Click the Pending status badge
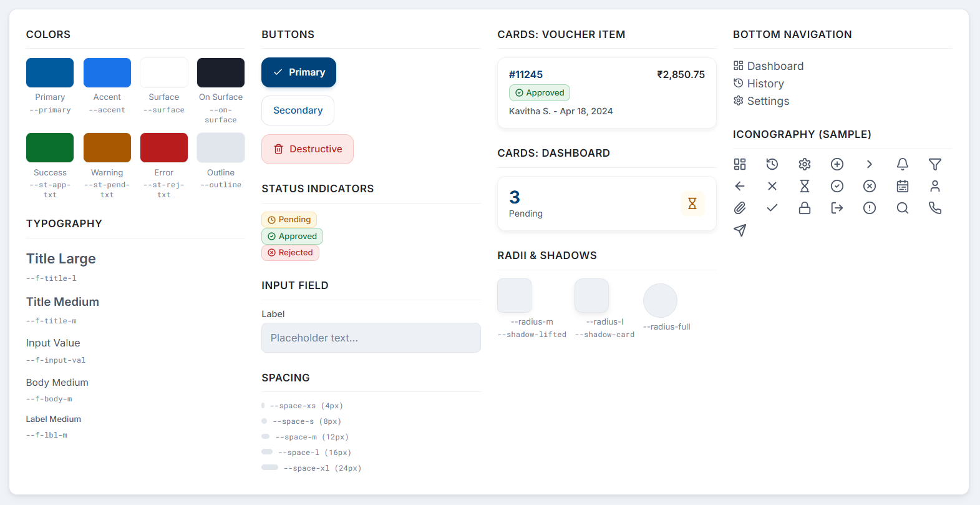The image size is (980, 505). [289, 220]
